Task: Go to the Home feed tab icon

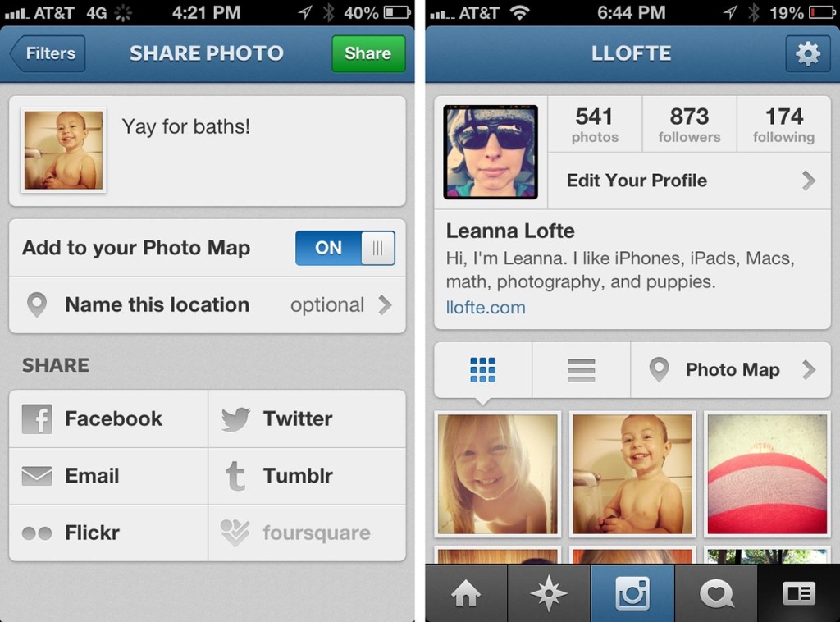Action: pyautogui.click(x=466, y=593)
